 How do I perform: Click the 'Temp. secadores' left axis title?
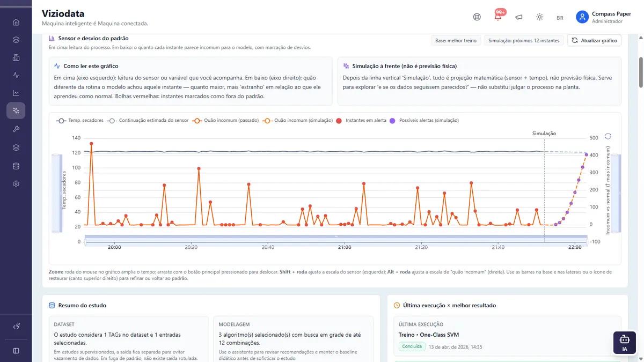tap(64, 190)
